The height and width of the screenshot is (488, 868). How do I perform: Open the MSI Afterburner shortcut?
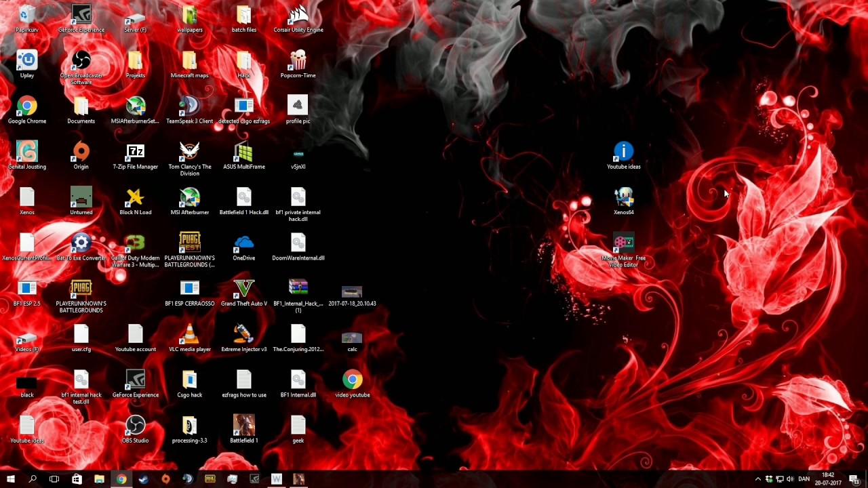point(189,201)
